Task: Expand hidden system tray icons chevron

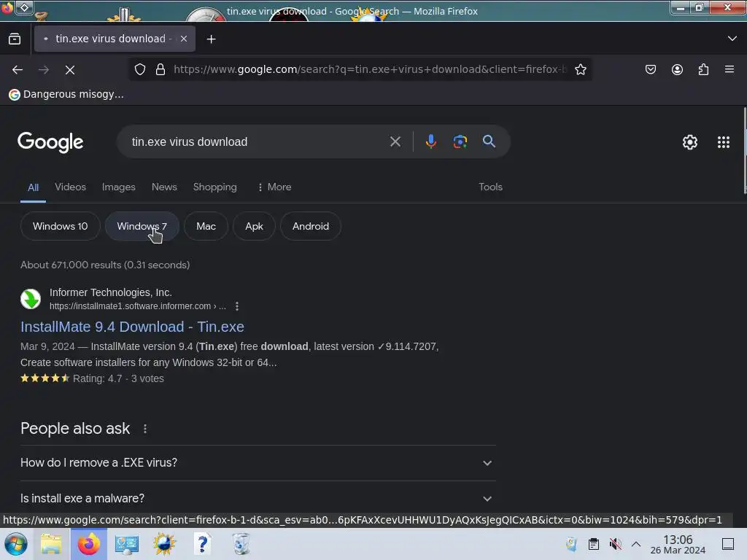Action: pyautogui.click(x=636, y=544)
